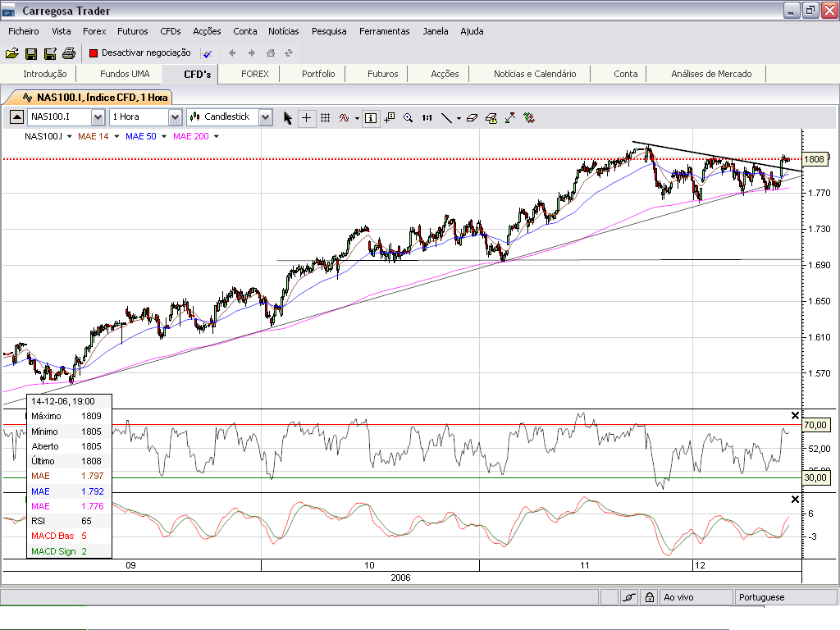Activate the crosshair cursor tool
Image resolution: width=840 pixels, height=630 pixels.
point(306,117)
